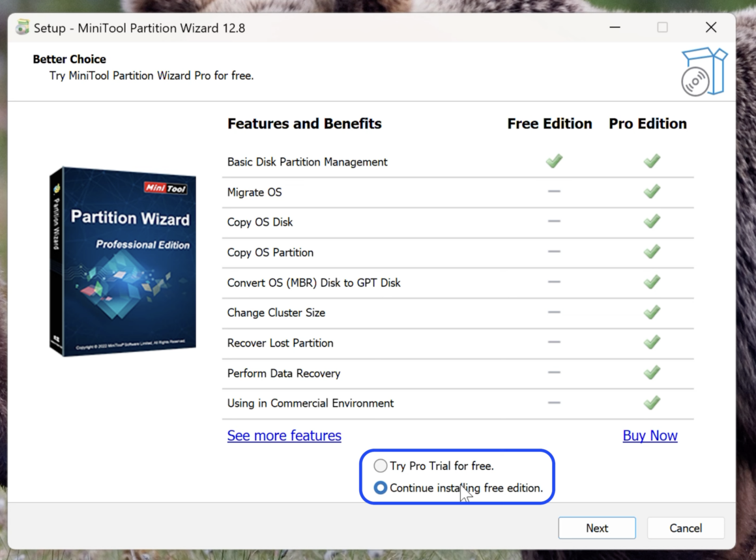The height and width of the screenshot is (560, 756).
Task: Click Pro Edition checkmark for Copy OS Disk
Action: point(651,222)
